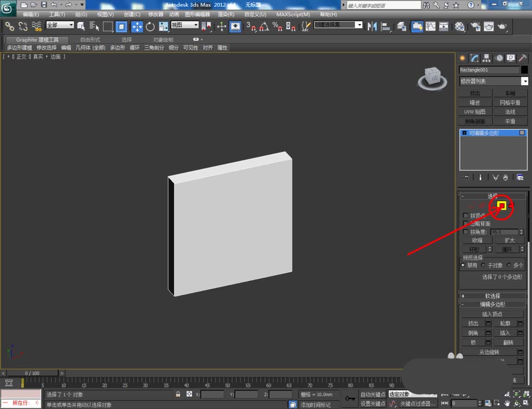Activate the Rotate tool in toolbar
The width and height of the screenshot is (532, 409).
tap(150, 26)
